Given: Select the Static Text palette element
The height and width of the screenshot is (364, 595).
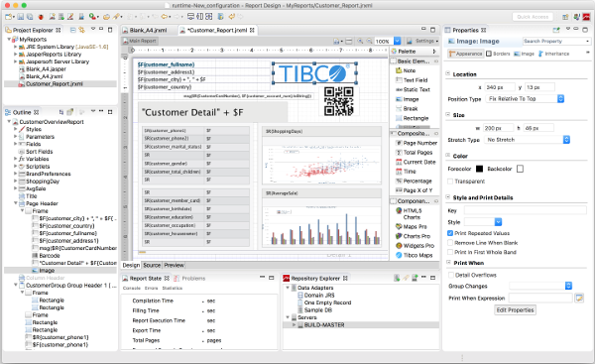Looking at the screenshot, I should 413,89.
